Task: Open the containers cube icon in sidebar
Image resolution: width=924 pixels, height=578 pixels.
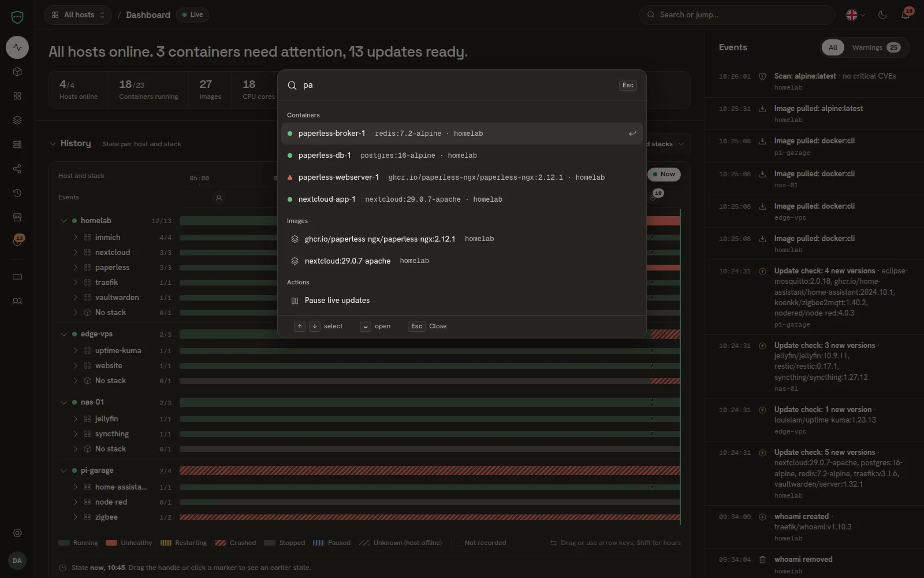Action: pyautogui.click(x=17, y=72)
